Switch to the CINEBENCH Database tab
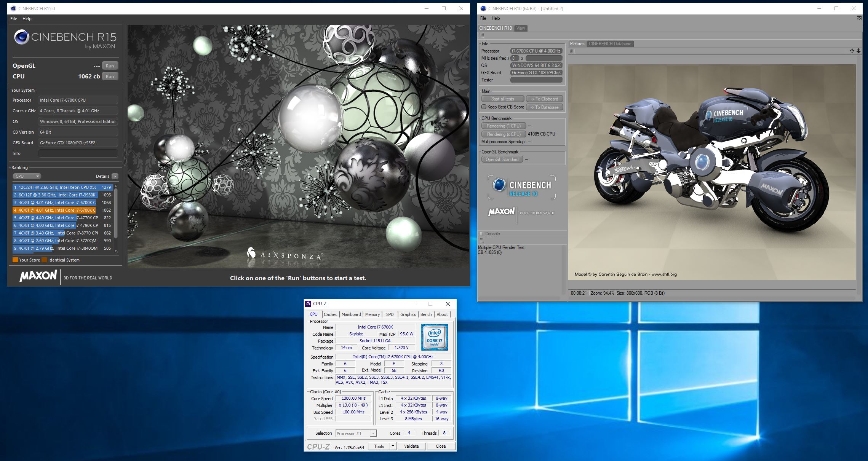The width and height of the screenshot is (868, 461). pos(610,44)
